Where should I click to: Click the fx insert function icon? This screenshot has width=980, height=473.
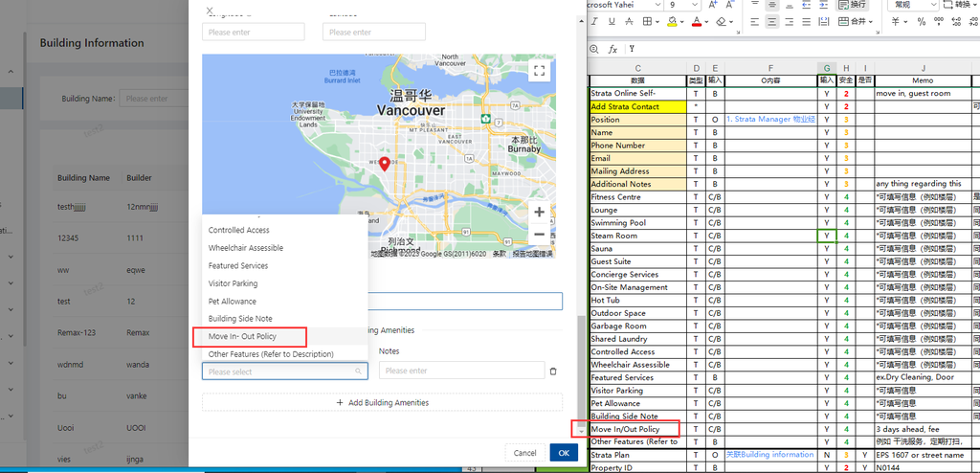[x=612, y=49]
